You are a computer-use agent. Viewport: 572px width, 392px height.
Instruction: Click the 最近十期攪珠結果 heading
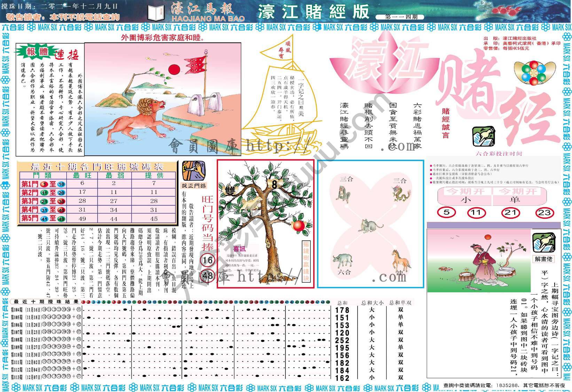pos(47,302)
